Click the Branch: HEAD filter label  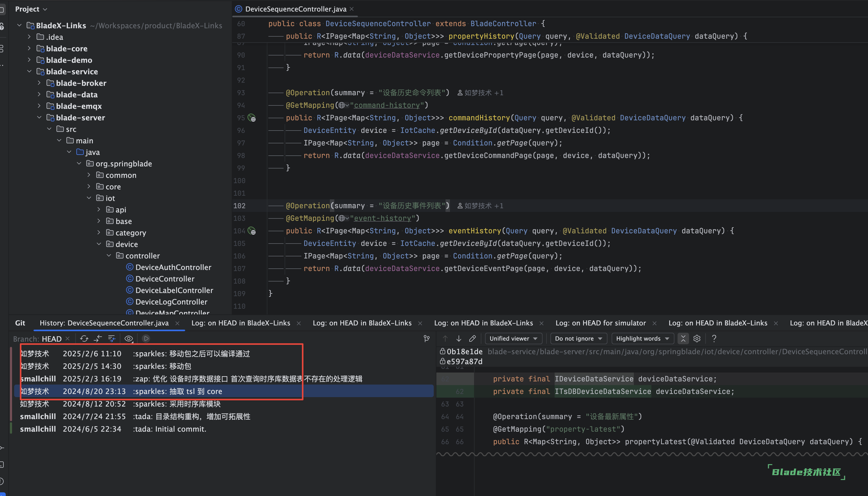point(37,339)
